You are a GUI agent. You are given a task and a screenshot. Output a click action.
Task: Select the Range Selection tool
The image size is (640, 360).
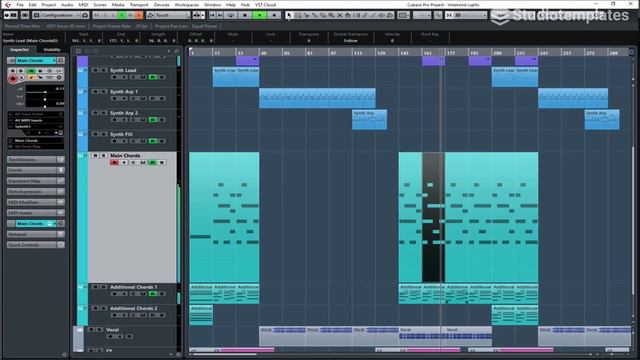298,15
